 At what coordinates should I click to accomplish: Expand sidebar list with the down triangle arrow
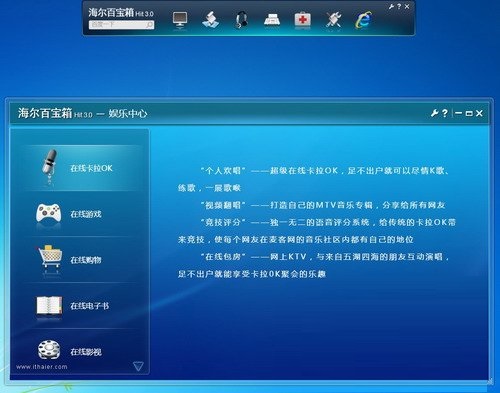point(138,366)
